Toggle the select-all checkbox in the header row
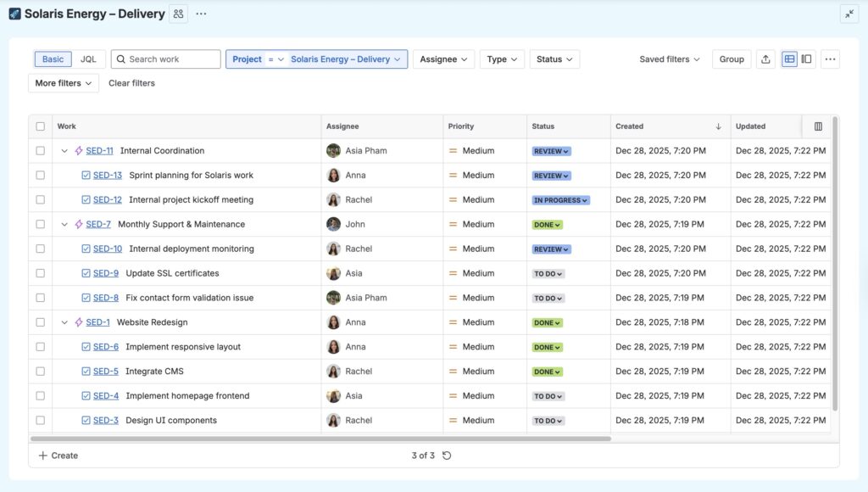The width and height of the screenshot is (868, 492). [40, 126]
